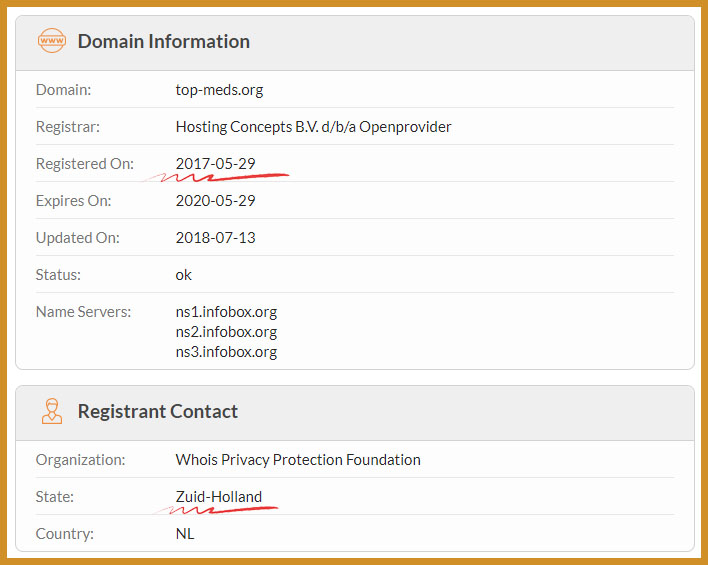The image size is (708, 565).
Task: Click Whois Privacy Protection Foundation text
Action: point(298,460)
